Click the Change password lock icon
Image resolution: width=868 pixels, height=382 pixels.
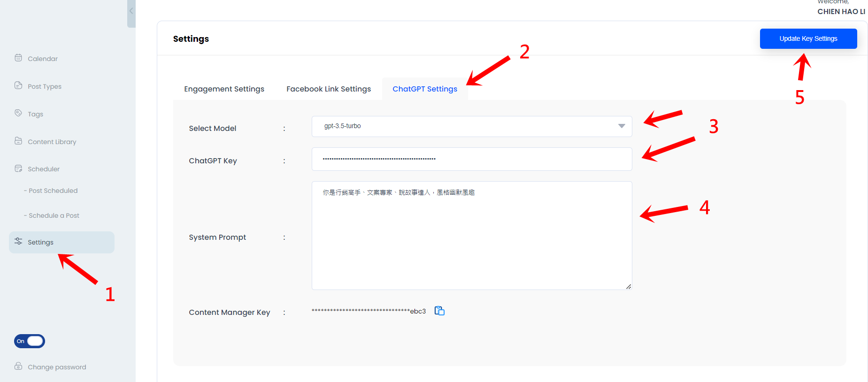[x=18, y=366]
